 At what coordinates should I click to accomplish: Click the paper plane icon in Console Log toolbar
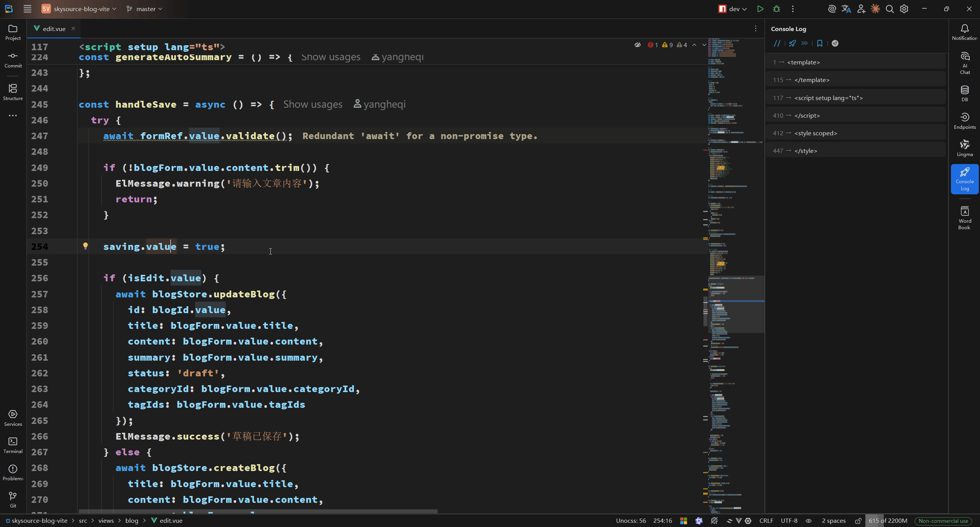[835, 43]
